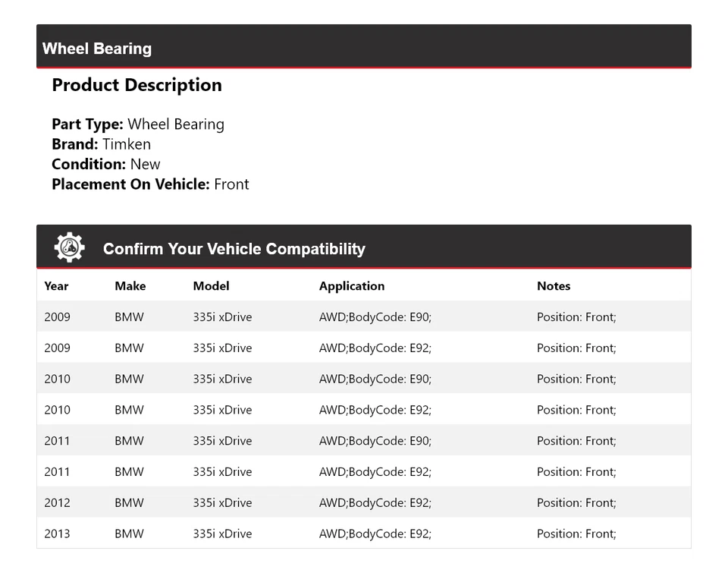Click the Notes column header
This screenshot has width=728, height=573.
[553, 286]
